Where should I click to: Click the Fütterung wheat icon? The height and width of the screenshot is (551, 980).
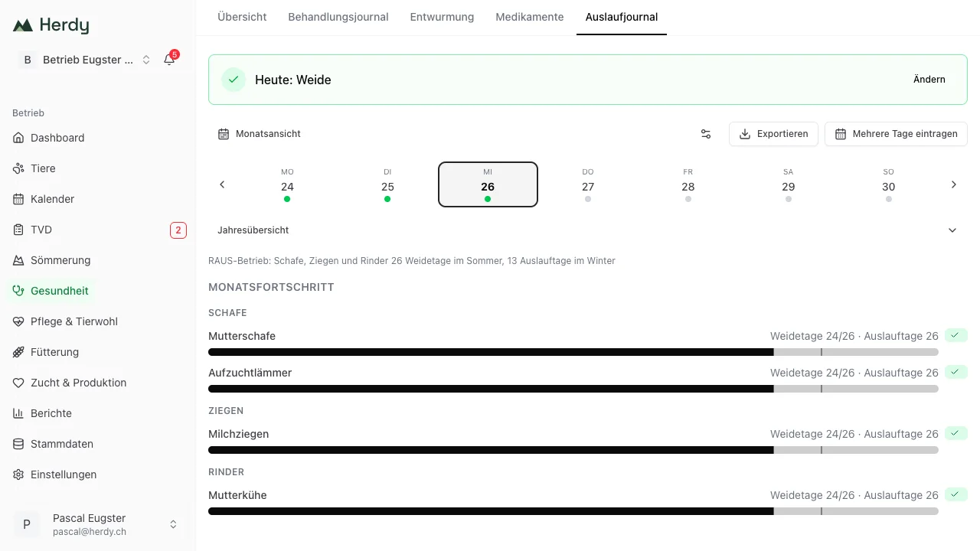coord(18,352)
